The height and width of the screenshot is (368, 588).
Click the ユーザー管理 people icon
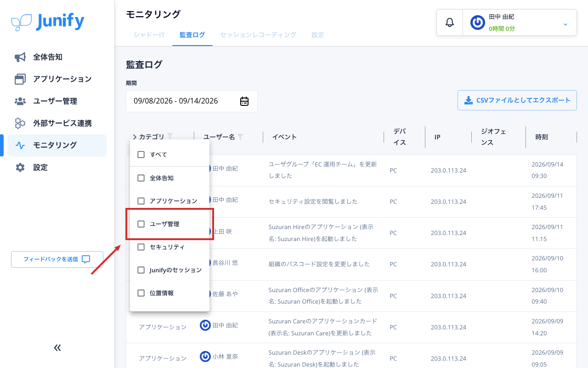(20, 101)
